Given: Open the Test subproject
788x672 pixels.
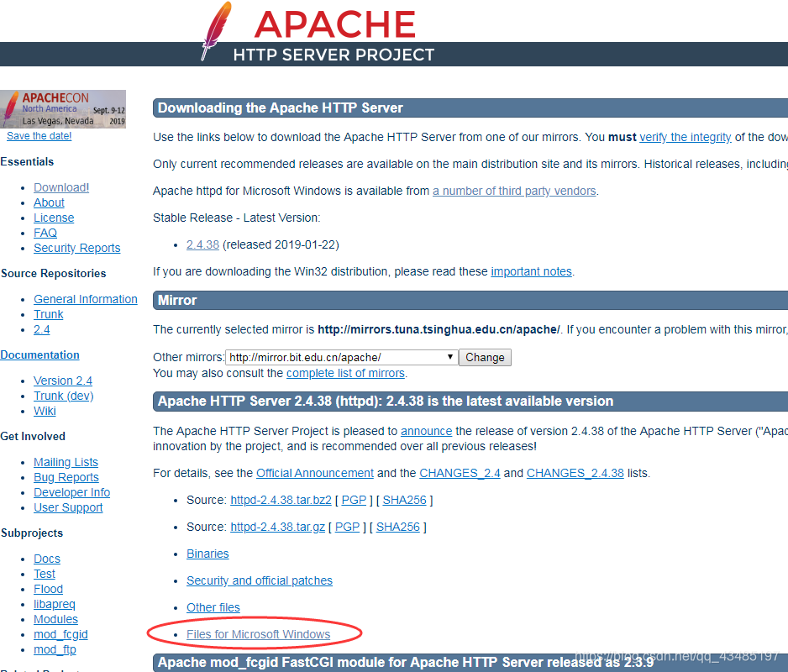Looking at the screenshot, I should (x=45, y=574).
